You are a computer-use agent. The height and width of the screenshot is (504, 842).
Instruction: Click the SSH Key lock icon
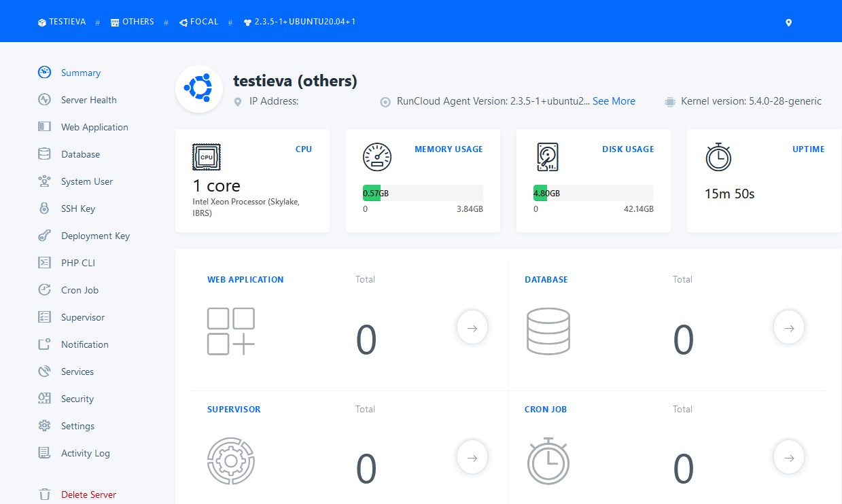44,209
